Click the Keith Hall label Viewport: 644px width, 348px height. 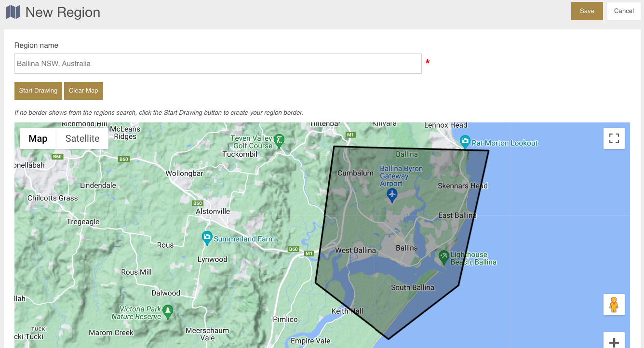(x=347, y=311)
